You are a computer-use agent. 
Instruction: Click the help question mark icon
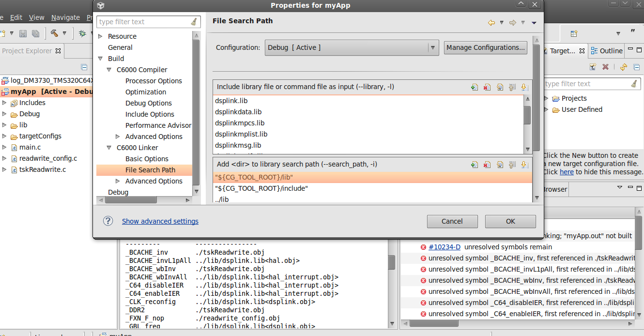tap(108, 221)
